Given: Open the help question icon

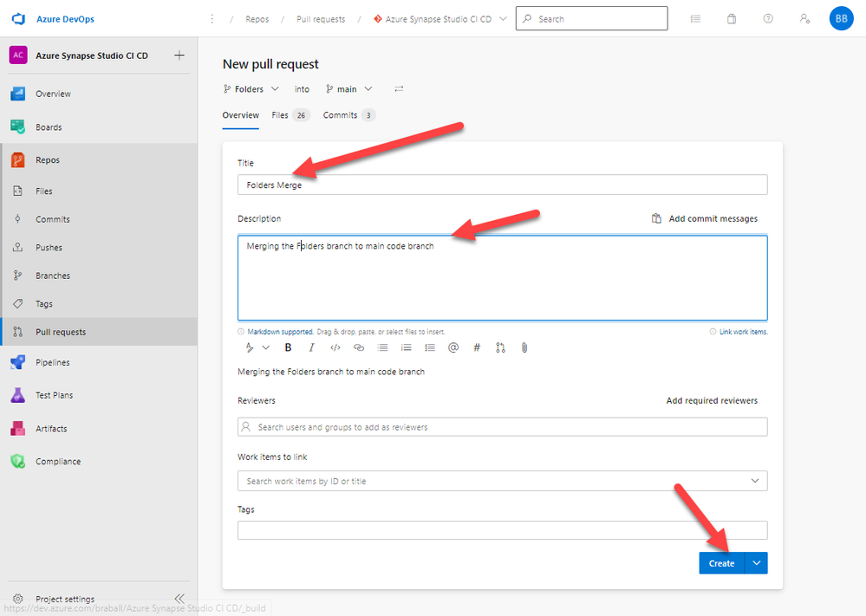Looking at the screenshot, I should click(768, 19).
